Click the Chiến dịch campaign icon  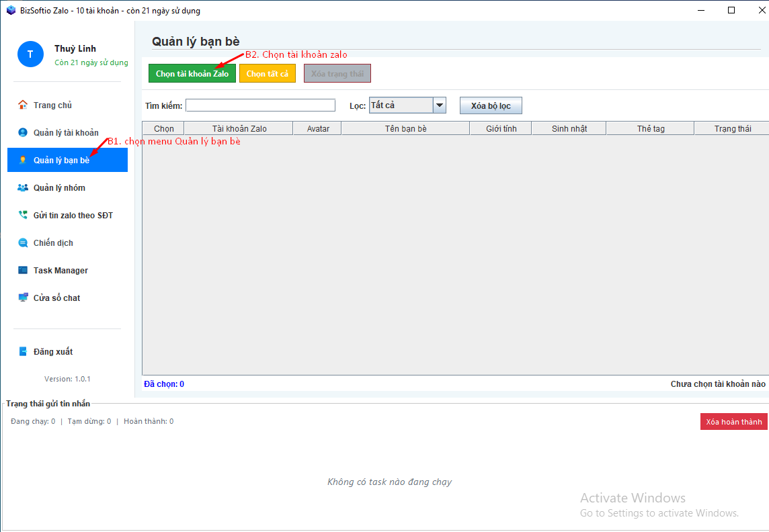[x=23, y=242]
